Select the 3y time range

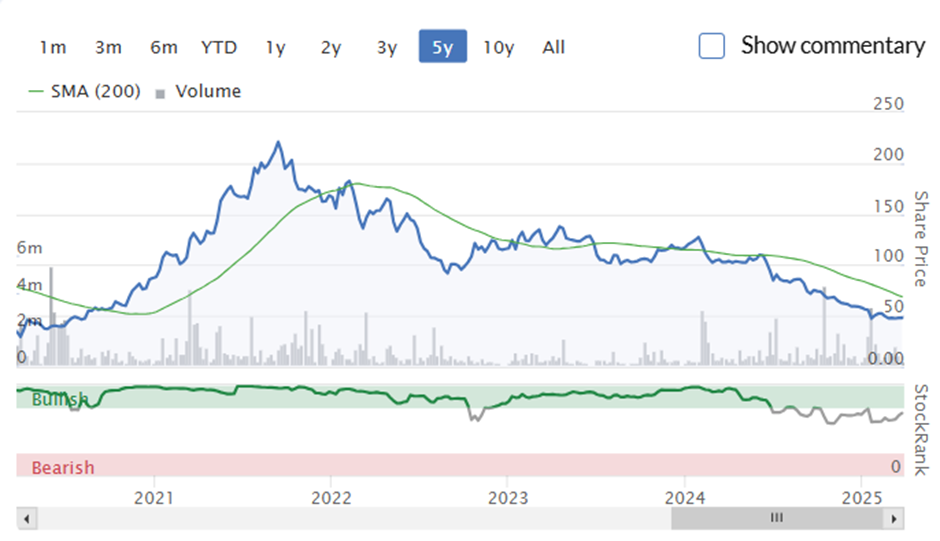tap(387, 47)
